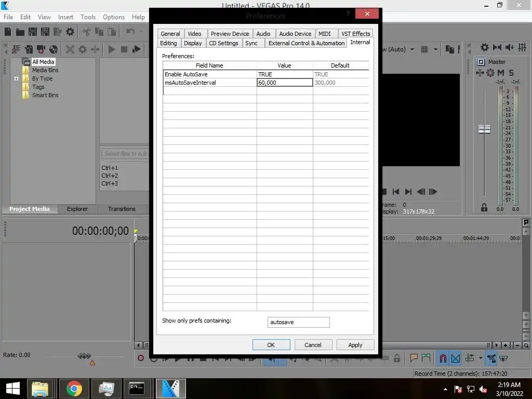Image resolution: width=532 pixels, height=399 pixels.
Task: Create a new project with the New icon
Action: (x=7, y=32)
